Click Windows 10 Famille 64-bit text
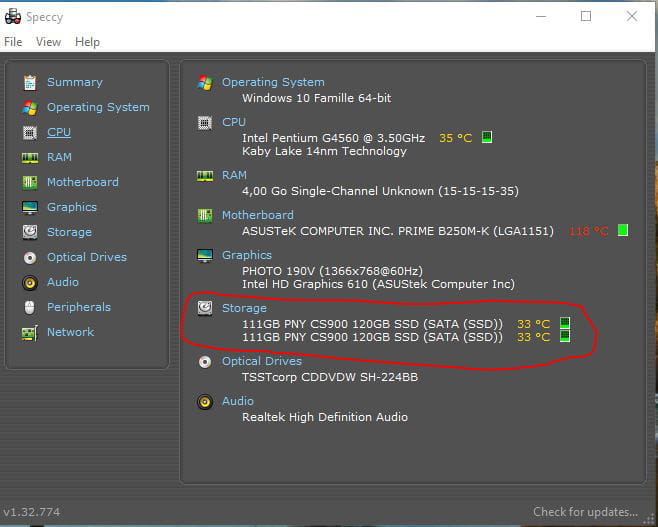Viewport: 658px width, 527px height. [316, 98]
